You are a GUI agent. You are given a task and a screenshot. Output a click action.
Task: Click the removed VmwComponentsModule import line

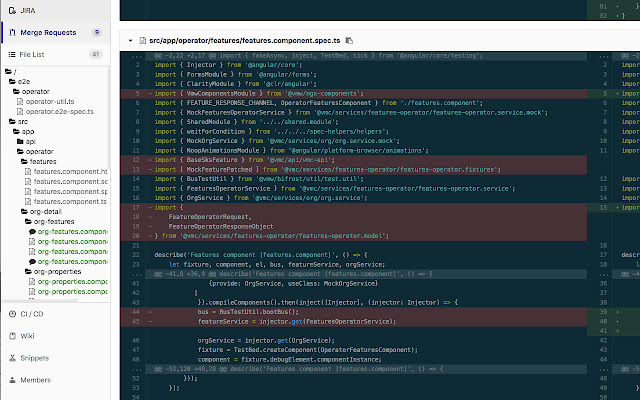tap(259, 93)
